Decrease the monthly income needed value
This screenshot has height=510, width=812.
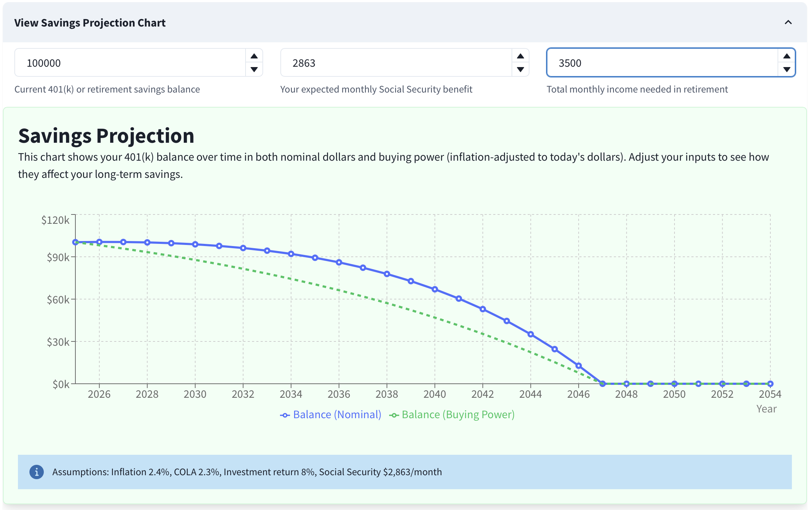tap(787, 70)
